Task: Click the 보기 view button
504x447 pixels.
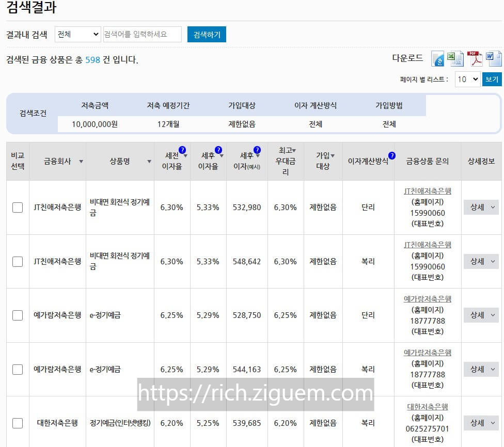Action: (491, 79)
